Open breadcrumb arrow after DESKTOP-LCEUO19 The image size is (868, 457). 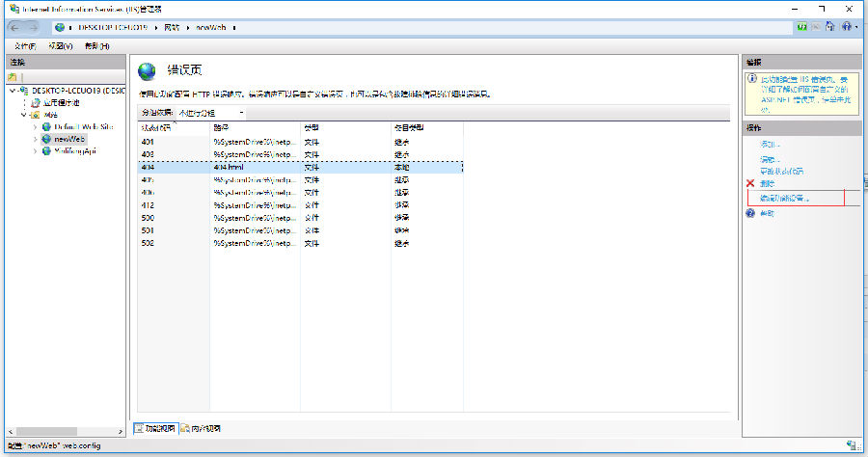[x=156, y=27]
